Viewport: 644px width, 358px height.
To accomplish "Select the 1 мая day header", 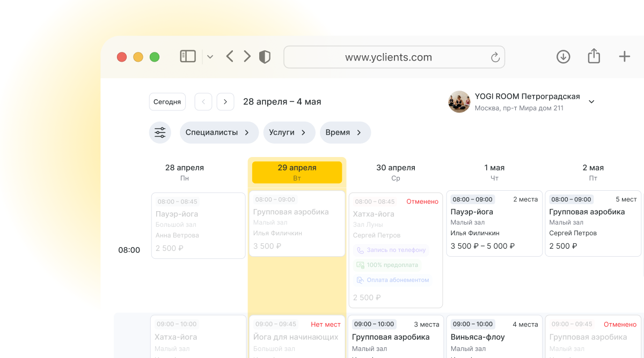I will click(494, 172).
